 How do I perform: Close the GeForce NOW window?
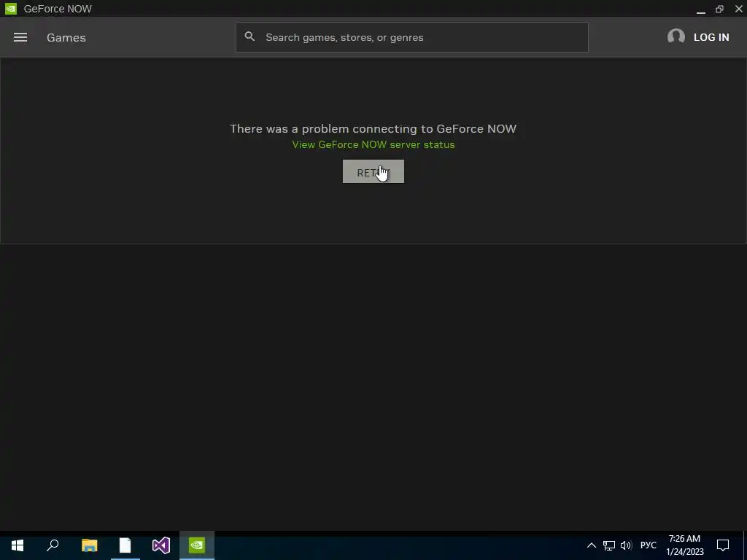[x=738, y=9]
